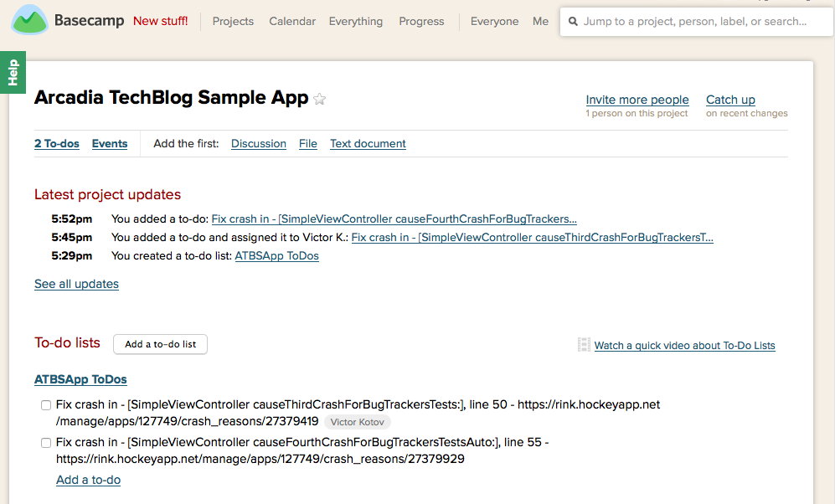This screenshot has height=504, width=835.
Task: Star the Arcadia TechBlog Sample App project
Action: 320,99
